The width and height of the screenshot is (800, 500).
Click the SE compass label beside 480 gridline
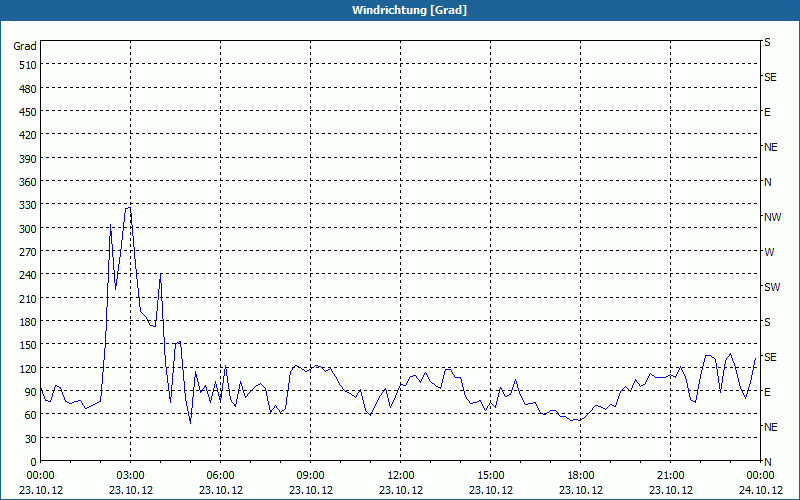tap(770, 77)
